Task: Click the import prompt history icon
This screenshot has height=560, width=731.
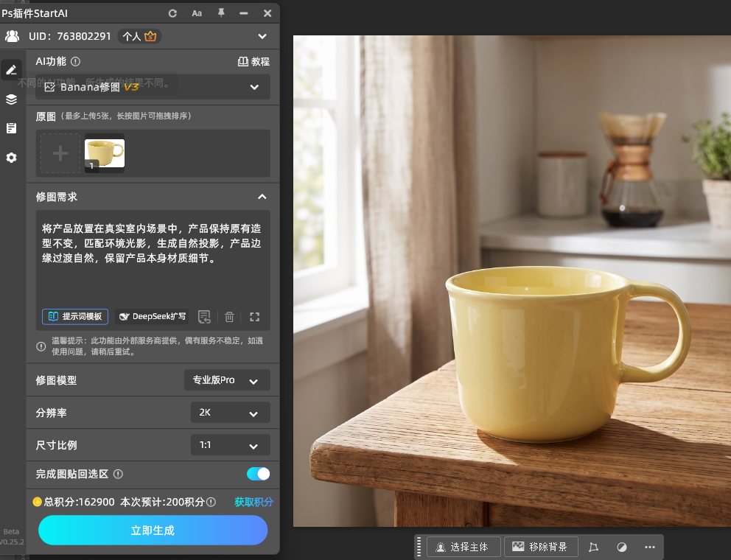Action: [x=204, y=317]
